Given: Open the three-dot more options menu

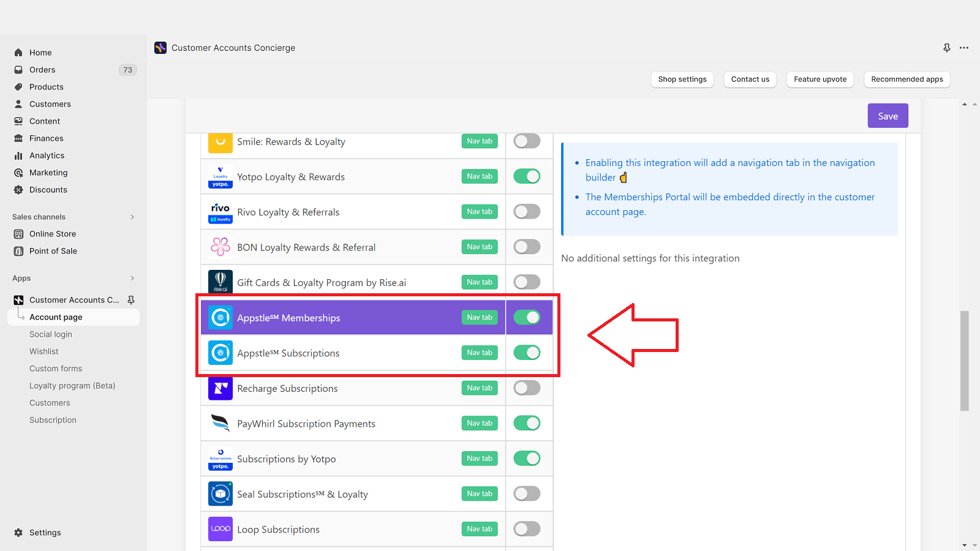Looking at the screenshot, I should (x=964, y=48).
